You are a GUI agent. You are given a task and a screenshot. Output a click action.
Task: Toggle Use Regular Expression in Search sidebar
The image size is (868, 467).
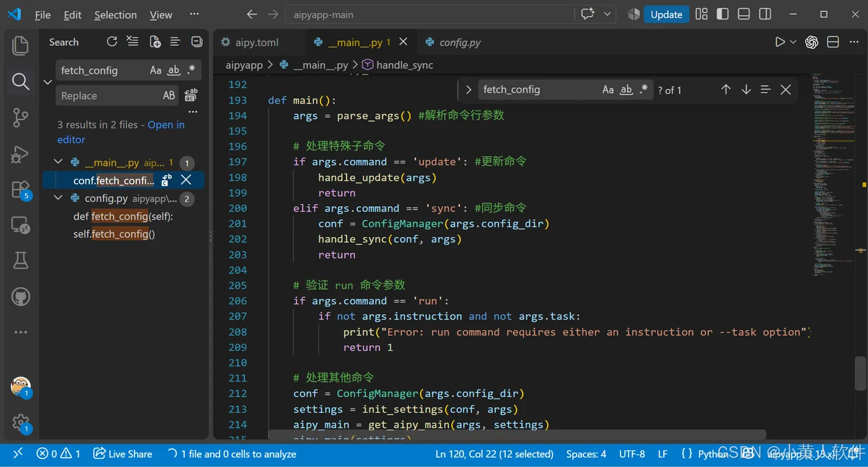(x=192, y=71)
